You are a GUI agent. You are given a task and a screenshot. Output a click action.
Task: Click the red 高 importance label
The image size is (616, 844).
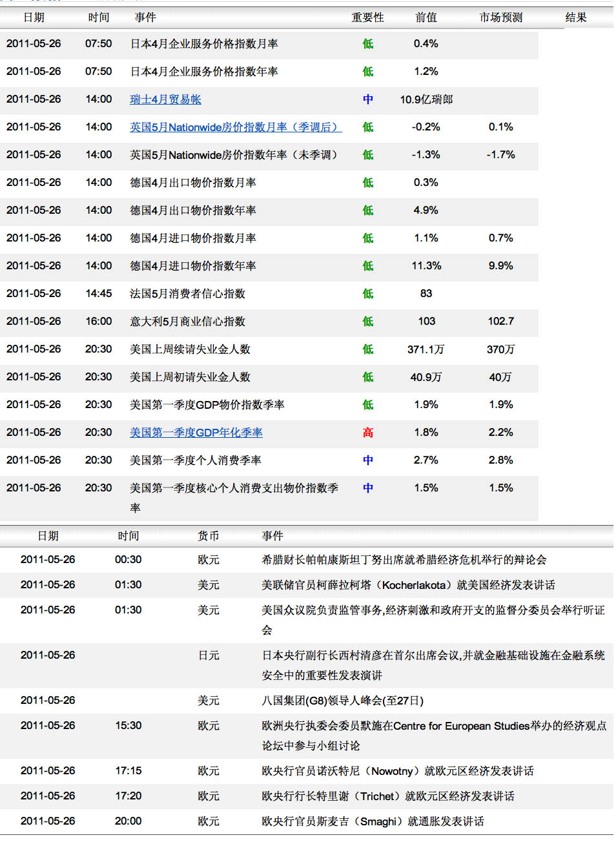click(x=368, y=433)
